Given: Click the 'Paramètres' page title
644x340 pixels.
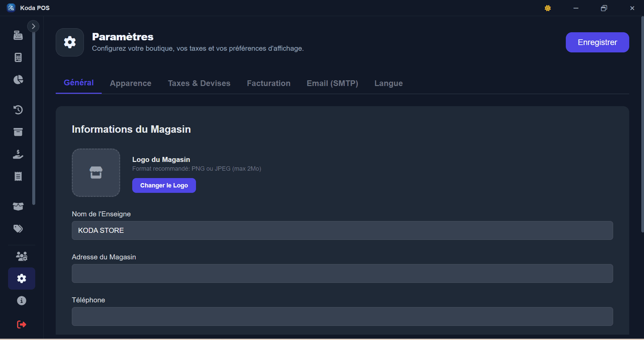Looking at the screenshot, I should [x=123, y=37].
